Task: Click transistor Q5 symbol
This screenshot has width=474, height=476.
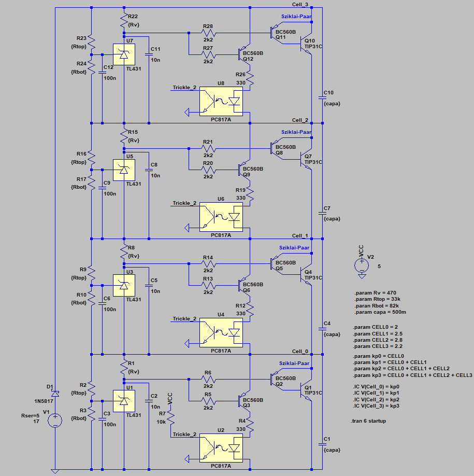Action: tap(277, 264)
